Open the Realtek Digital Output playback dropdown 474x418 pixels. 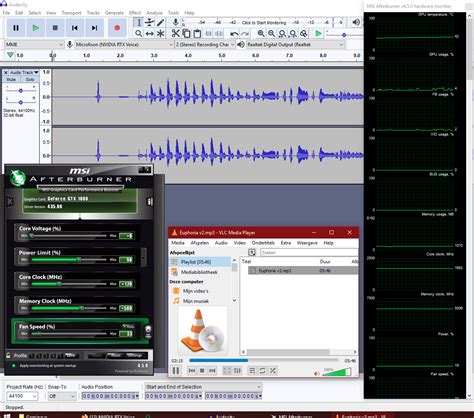tap(295, 44)
